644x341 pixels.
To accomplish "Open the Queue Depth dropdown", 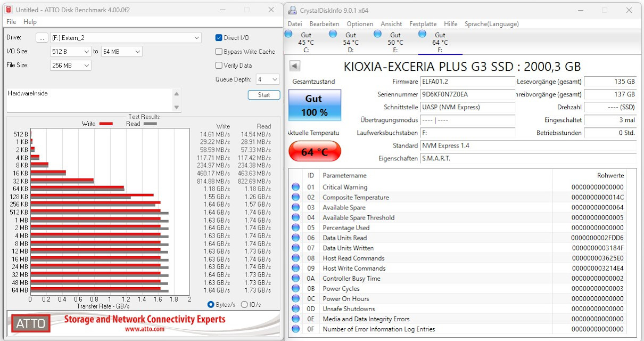I will point(268,79).
